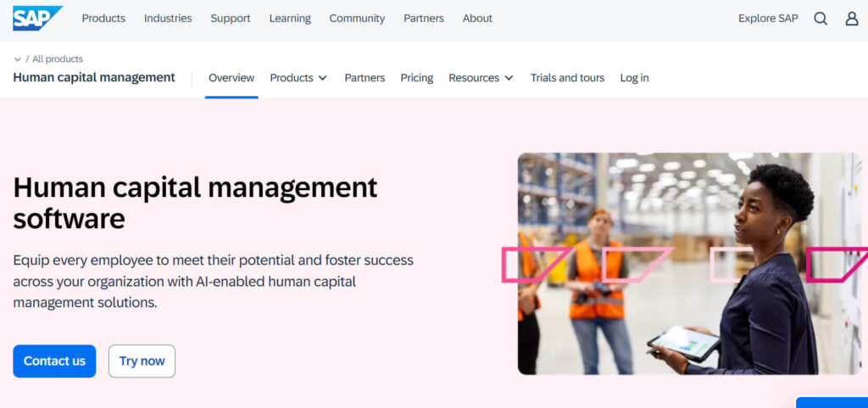868x408 pixels.
Task: Click the Try now button
Action: (x=142, y=361)
